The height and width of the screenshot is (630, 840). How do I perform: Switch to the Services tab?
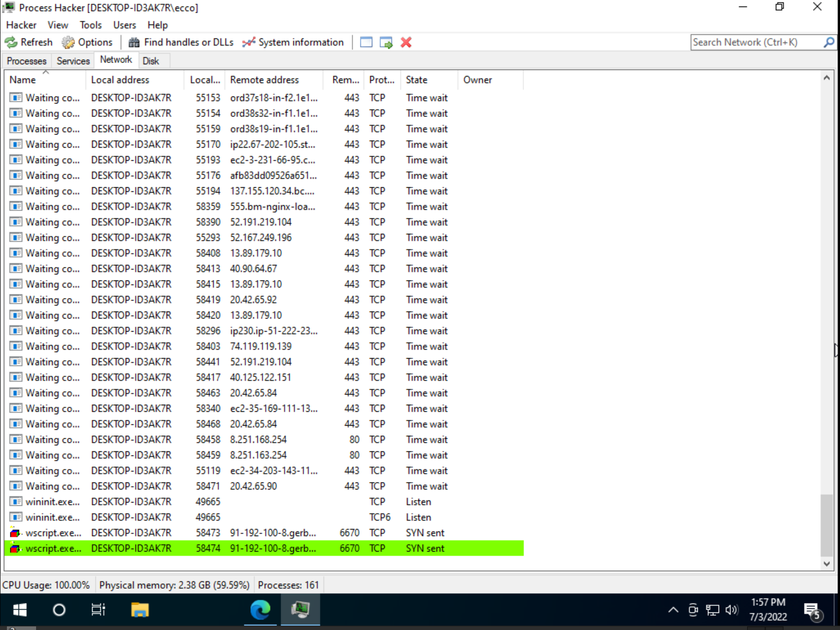(x=73, y=61)
